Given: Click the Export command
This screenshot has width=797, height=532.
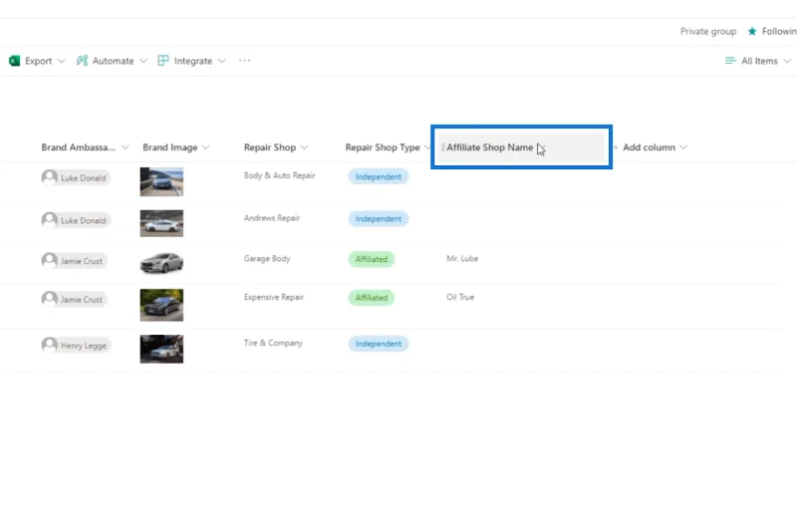Looking at the screenshot, I should click(x=38, y=61).
